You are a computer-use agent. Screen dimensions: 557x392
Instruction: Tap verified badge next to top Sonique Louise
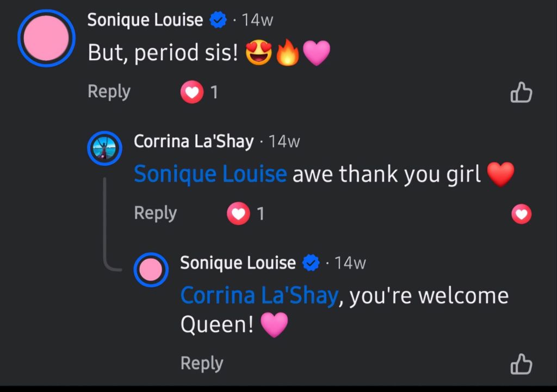point(218,20)
